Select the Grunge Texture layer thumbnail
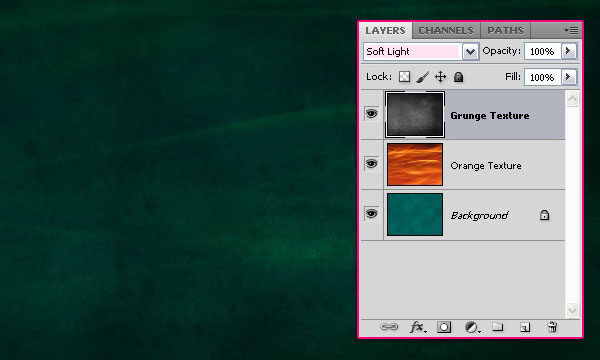This screenshot has width=600, height=360. pyautogui.click(x=415, y=114)
